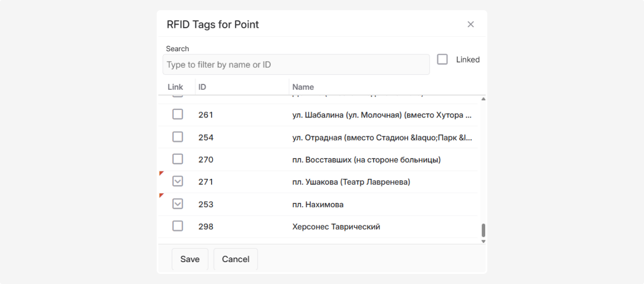Cancel the RFID tag changes

(236, 259)
